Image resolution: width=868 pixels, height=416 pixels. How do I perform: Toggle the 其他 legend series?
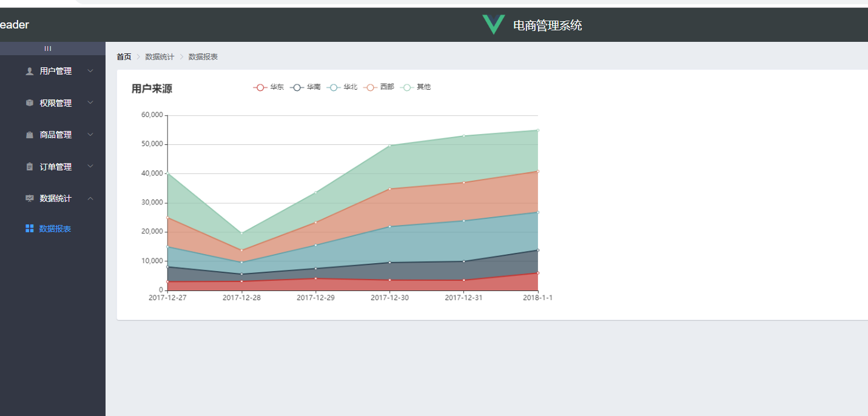415,87
